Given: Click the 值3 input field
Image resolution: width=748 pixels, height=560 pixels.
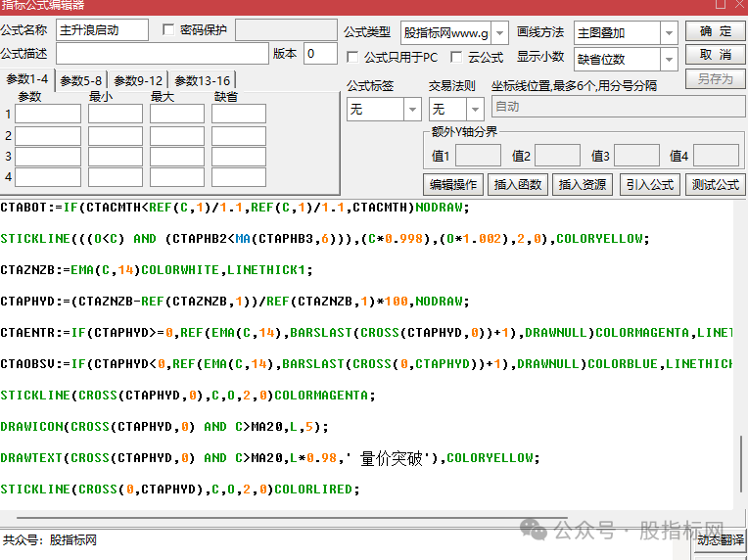Looking at the screenshot, I should (636, 156).
